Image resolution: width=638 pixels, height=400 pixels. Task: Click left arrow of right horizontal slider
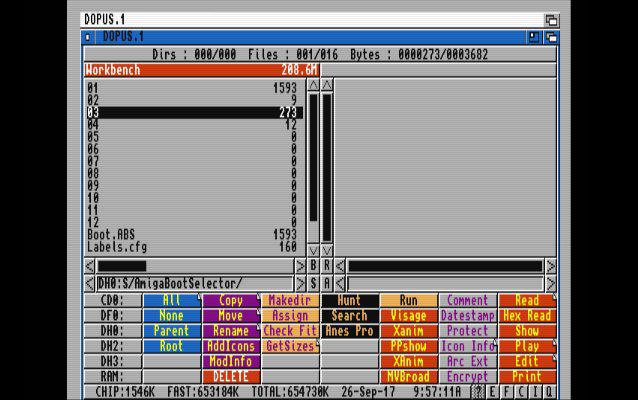point(340,266)
